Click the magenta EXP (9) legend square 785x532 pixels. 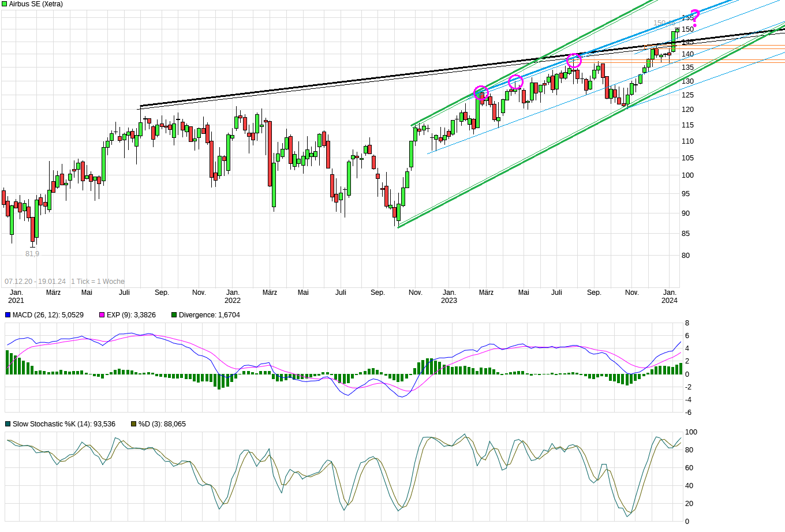102,315
